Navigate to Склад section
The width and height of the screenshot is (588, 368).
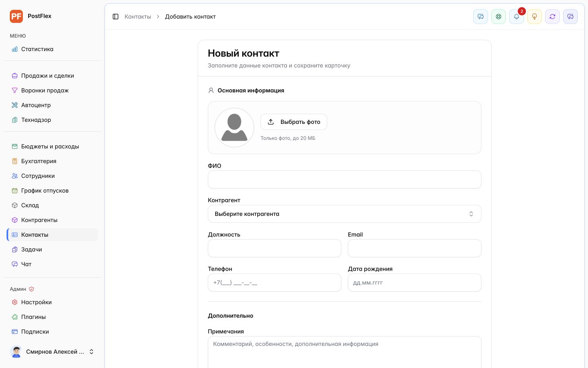[52, 205]
